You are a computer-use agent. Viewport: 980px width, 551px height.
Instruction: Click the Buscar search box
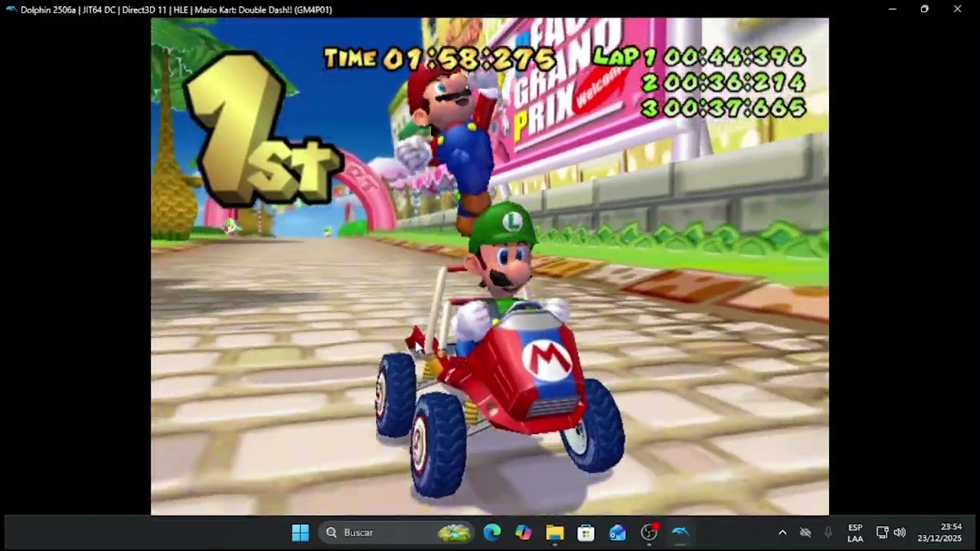pos(397,533)
